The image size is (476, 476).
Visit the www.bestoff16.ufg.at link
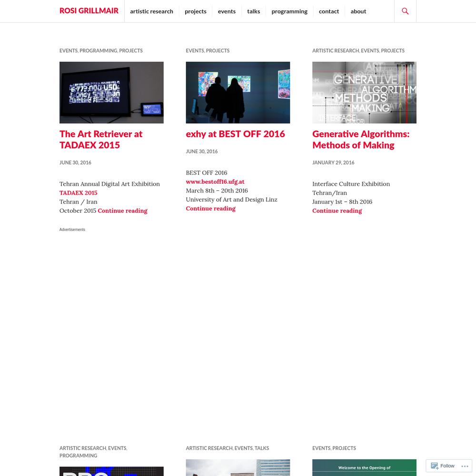215,181
